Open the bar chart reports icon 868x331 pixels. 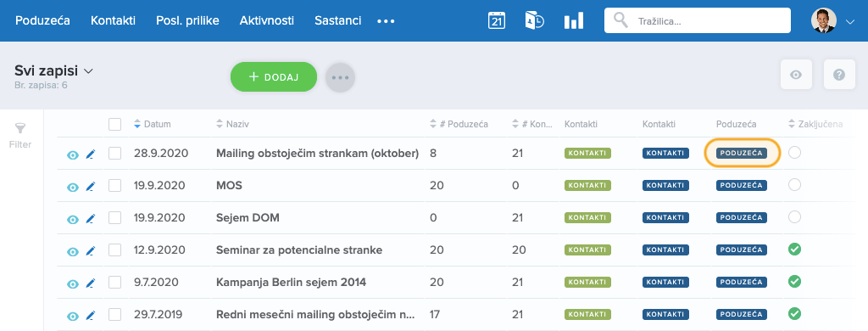(x=574, y=21)
